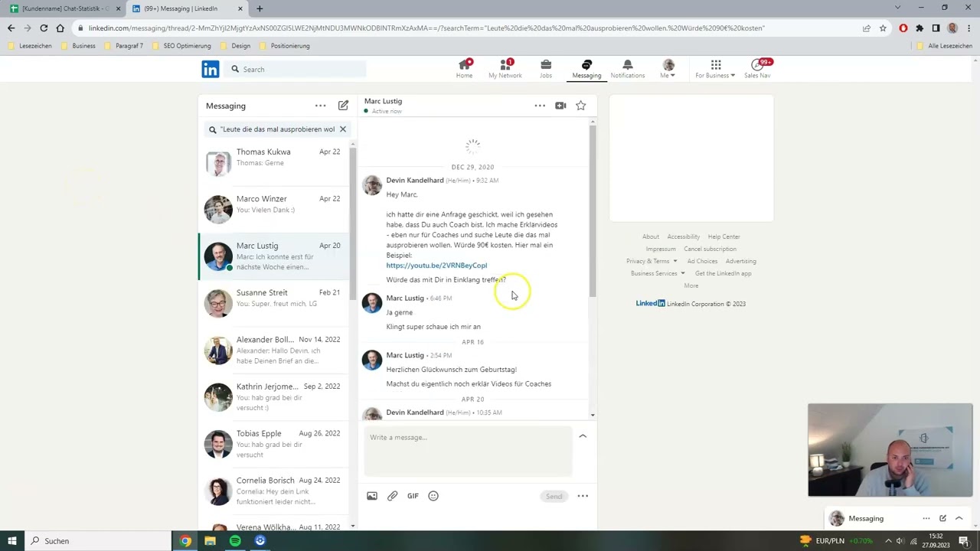
Task: Click the LinkedIn Search field
Action: [296, 69]
